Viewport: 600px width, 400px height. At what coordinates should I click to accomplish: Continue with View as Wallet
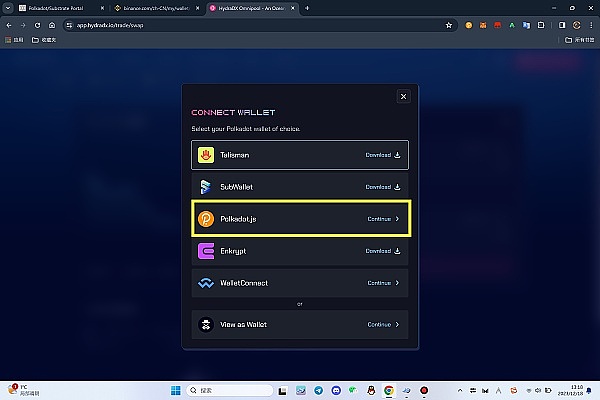click(x=383, y=325)
